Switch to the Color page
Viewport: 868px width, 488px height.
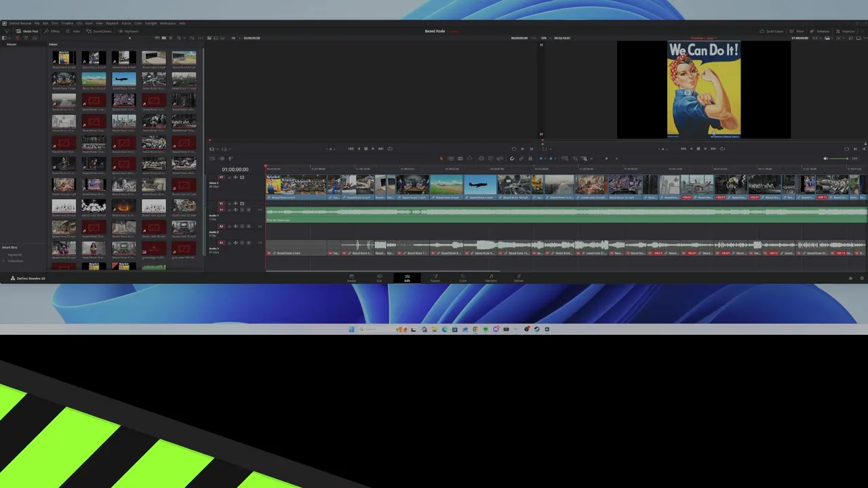tap(462, 278)
